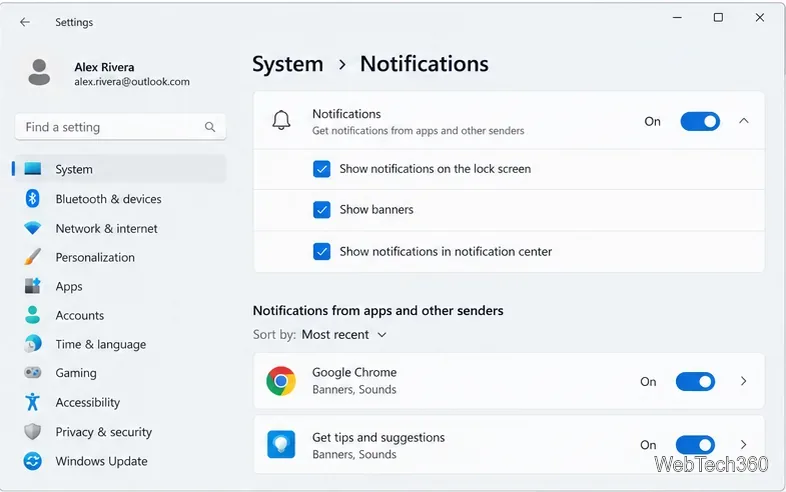This screenshot has width=786, height=492.
Task: Click the Privacy shield icon
Action: pyautogui.click(x=33, y=431)
